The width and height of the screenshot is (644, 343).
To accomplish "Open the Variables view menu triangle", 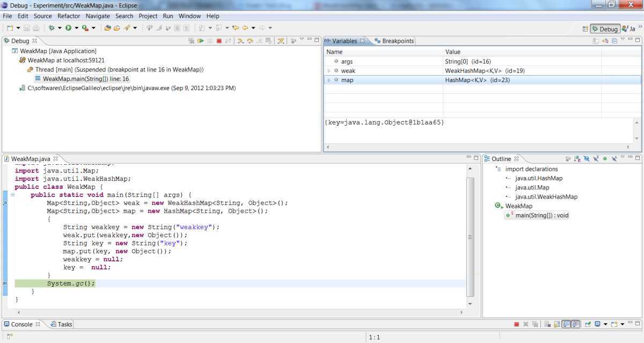I will [x=623, y=40].
